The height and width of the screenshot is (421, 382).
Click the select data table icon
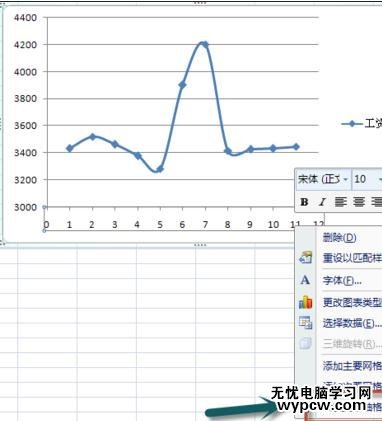pyautogui.click(x=306, y=323)
